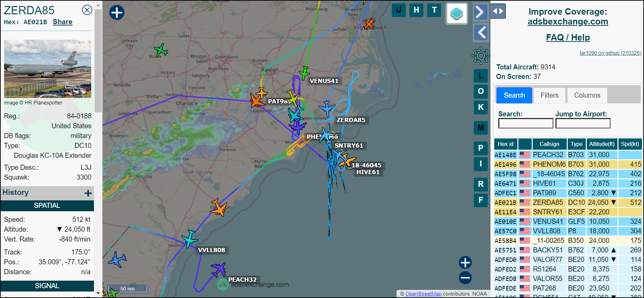644x298 pixels.
Task: Open OpenStreetMap attribution link
Action: [x=423, y=294]
